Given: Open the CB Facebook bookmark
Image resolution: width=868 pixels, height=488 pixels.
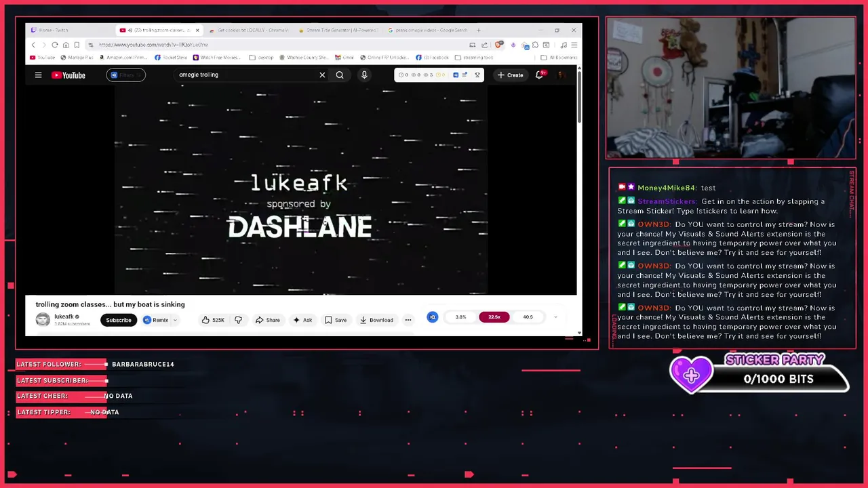Looking at the screenshot, I should coord(432,58).
